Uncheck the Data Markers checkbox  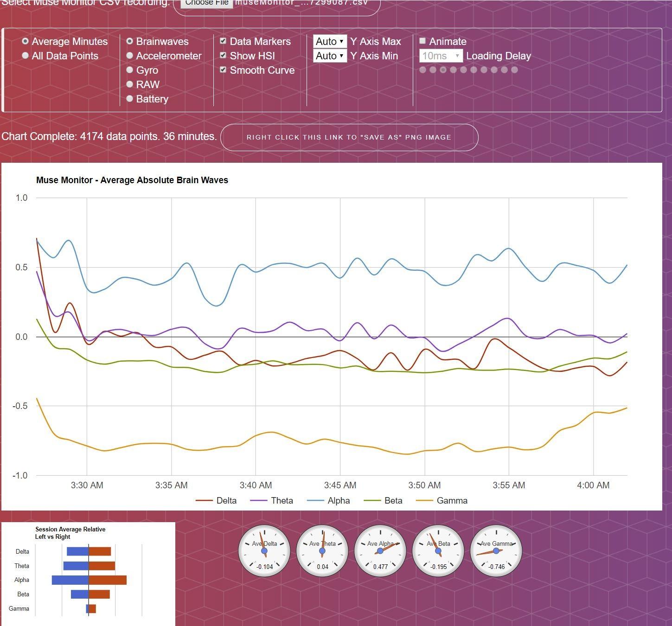pyautogui.click(x=223, y=41)
